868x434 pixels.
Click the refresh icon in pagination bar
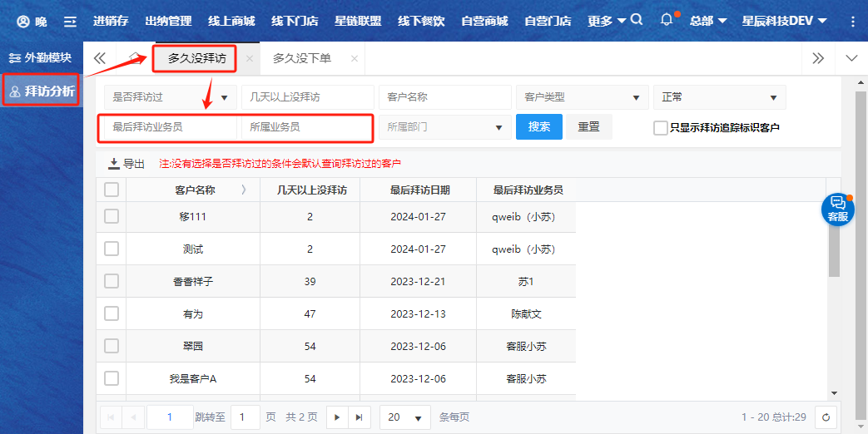coord(826,417)
